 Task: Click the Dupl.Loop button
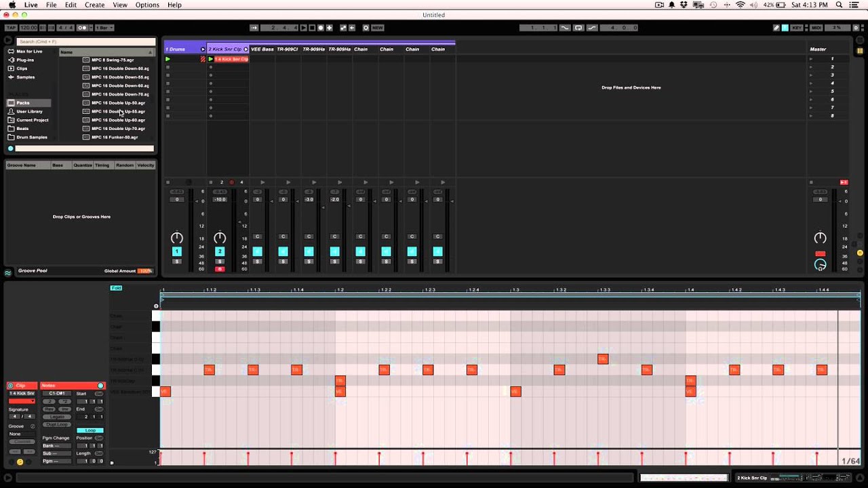(57, 424)
